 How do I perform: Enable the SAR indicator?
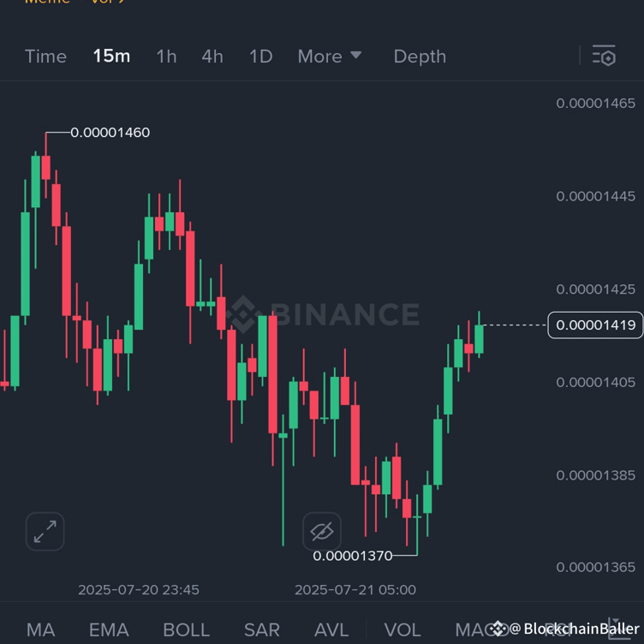262,629
